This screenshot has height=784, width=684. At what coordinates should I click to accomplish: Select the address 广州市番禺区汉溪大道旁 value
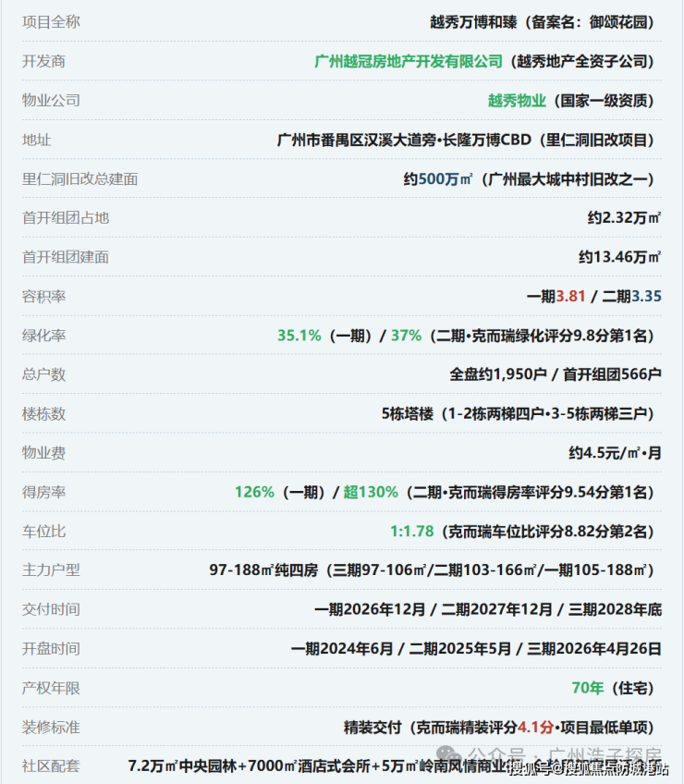356,140
